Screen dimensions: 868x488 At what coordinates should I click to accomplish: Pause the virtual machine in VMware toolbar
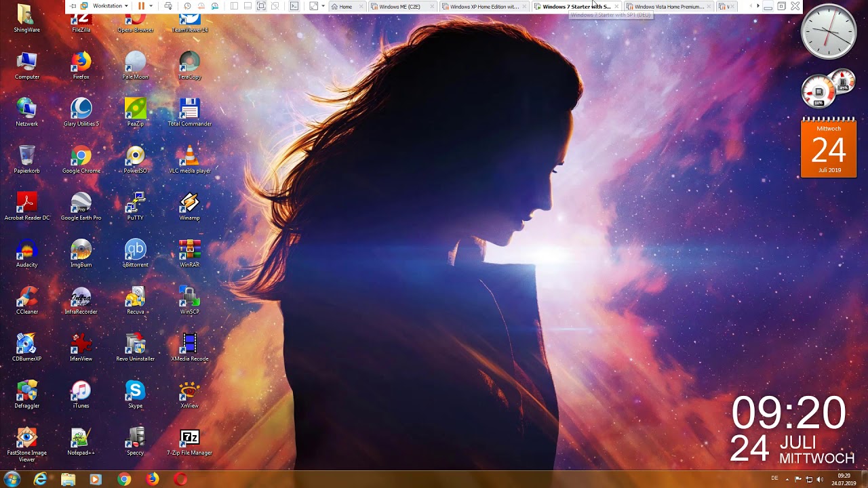pyautogui.click(x=141, y=6)
